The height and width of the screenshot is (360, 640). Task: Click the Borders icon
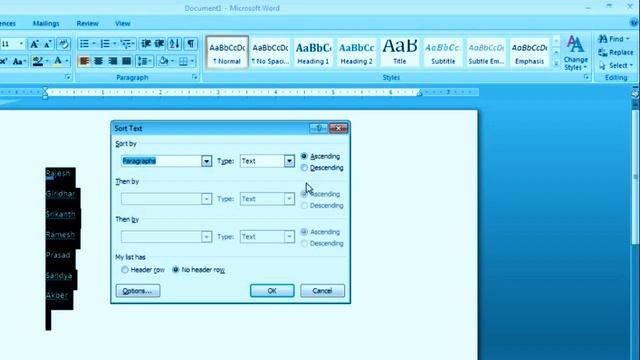[x=183, y=61]
